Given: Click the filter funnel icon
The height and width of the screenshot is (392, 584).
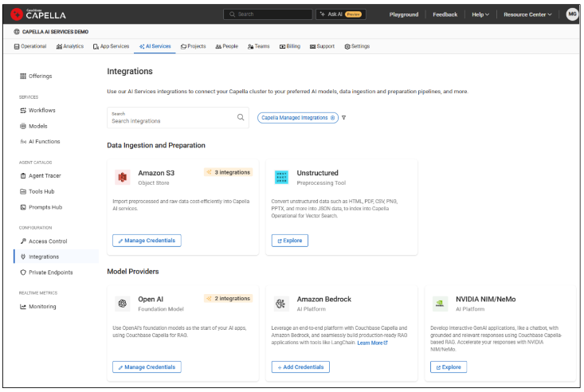Looking at the screenshot, I should coord(343,118).
